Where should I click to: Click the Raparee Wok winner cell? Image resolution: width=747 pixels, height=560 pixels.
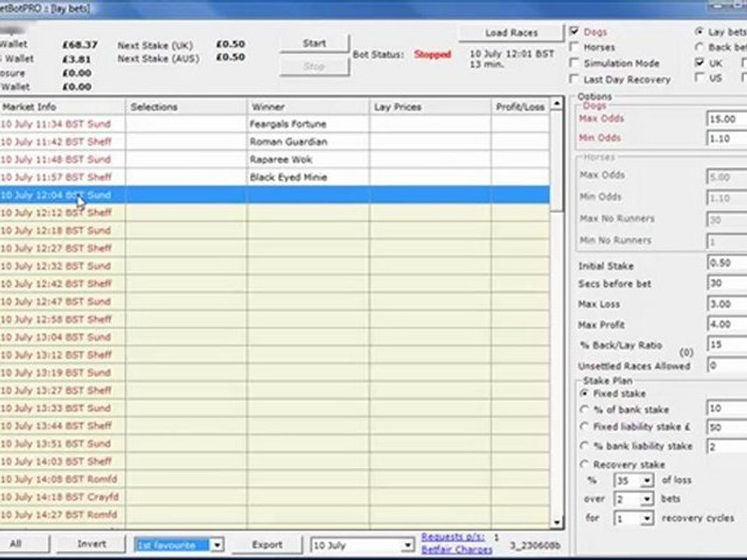tap(308, 159)
